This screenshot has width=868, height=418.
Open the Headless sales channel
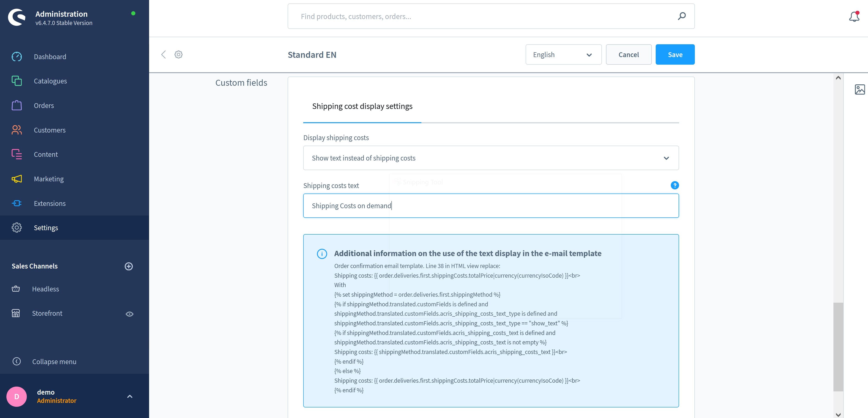46,289
